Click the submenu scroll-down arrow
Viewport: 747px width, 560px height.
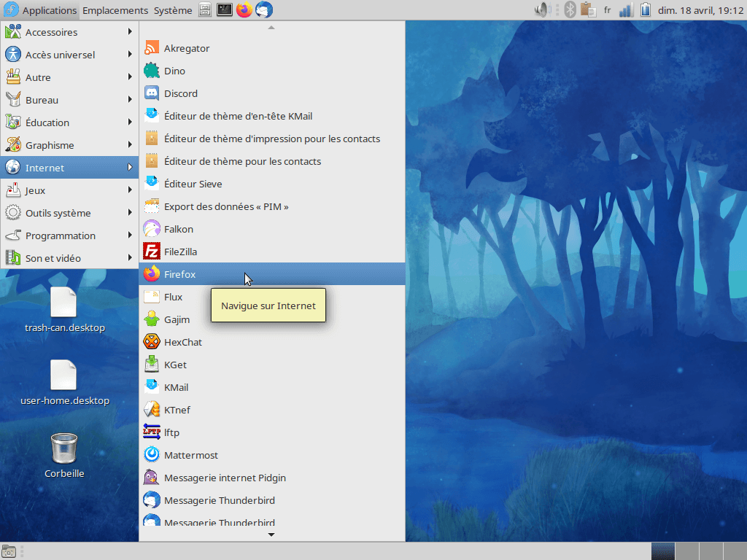pyautogui.click(x=271, y=534)
